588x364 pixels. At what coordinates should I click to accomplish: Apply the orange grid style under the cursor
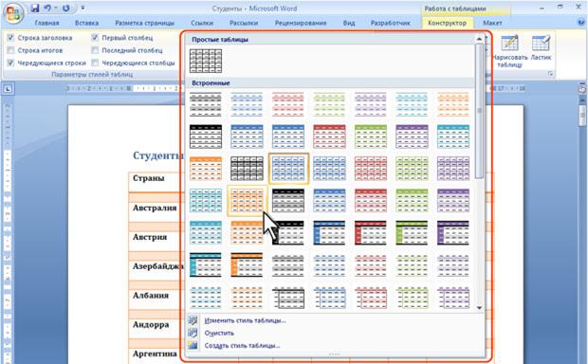[247, 201]
